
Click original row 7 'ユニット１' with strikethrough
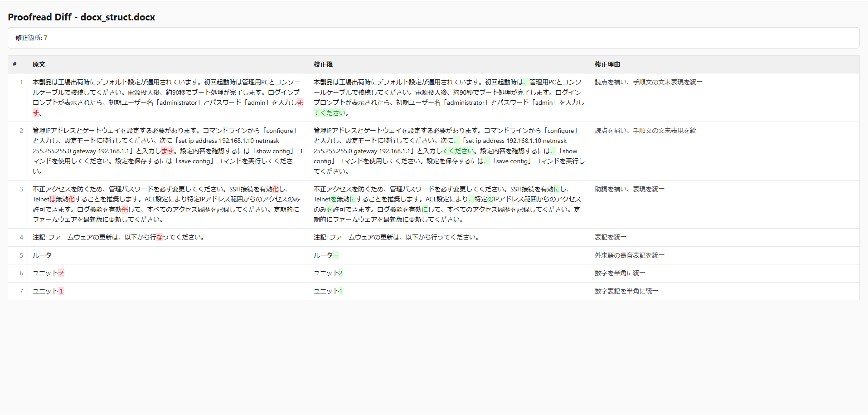pyautogui.click(x=48, y=291)
